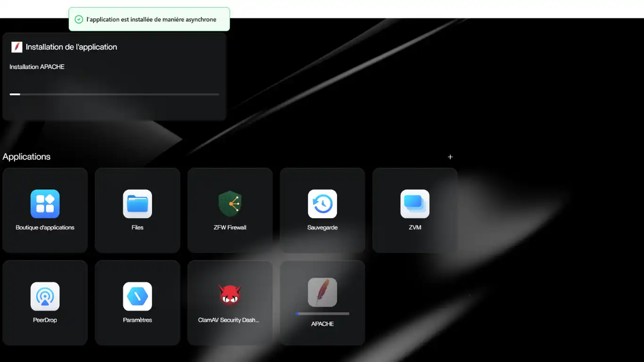Click the plus icon to add application
The image size is (644, 362).
(x=450, y=157)
